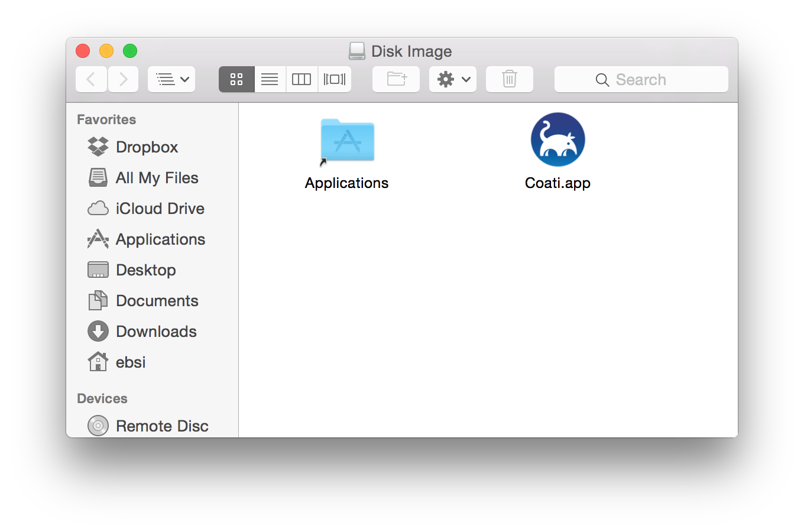Open the arrange items dropdown
Image resolution: width=804 pixels, height=532 pixels.
(x=171, y=79)
